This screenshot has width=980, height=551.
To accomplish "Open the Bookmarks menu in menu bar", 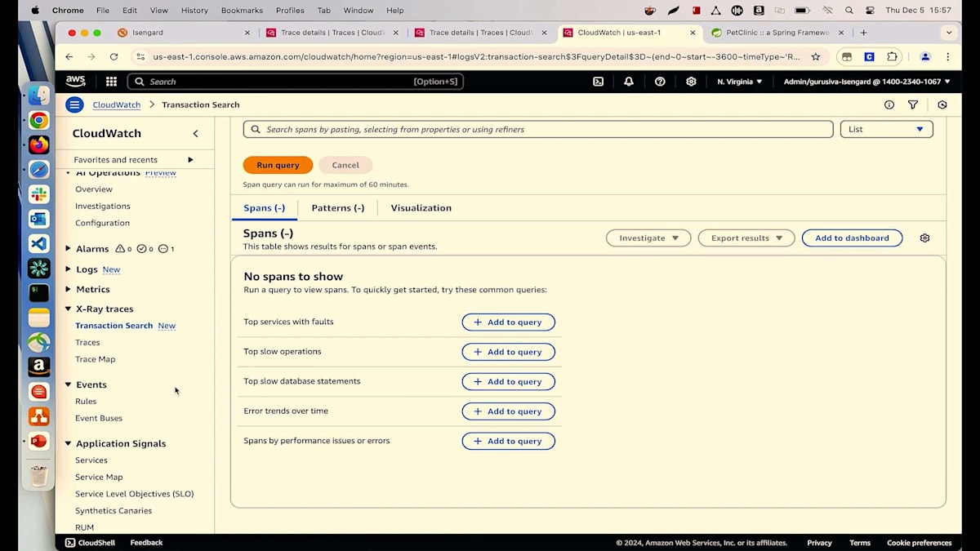I will 241,11.
